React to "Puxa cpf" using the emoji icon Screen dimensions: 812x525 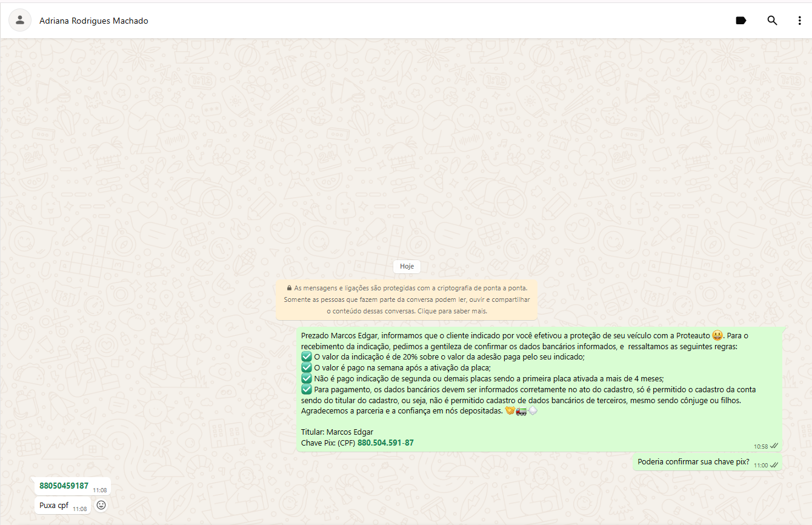[101, 505]
